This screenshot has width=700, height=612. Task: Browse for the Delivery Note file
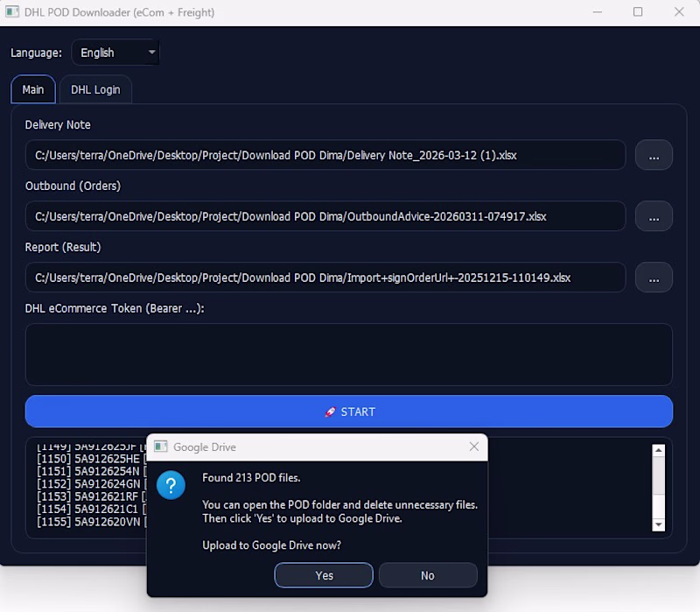click(x=654, y=155)
